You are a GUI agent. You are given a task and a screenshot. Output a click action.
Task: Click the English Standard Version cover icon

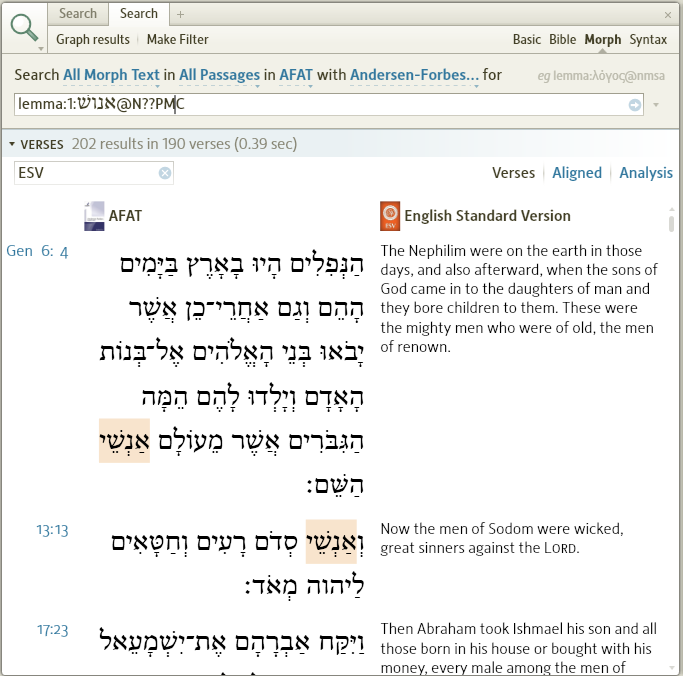[390, 216]
